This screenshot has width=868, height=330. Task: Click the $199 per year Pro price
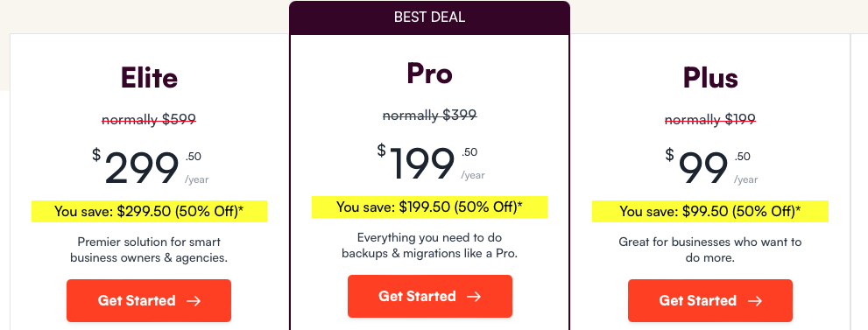(x=431, y=163)
